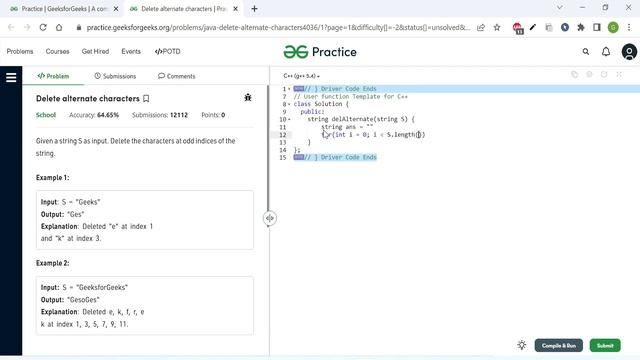640x360 pixels.
Task: Report a bug with the bug icon
Action: tap(248, 97)
